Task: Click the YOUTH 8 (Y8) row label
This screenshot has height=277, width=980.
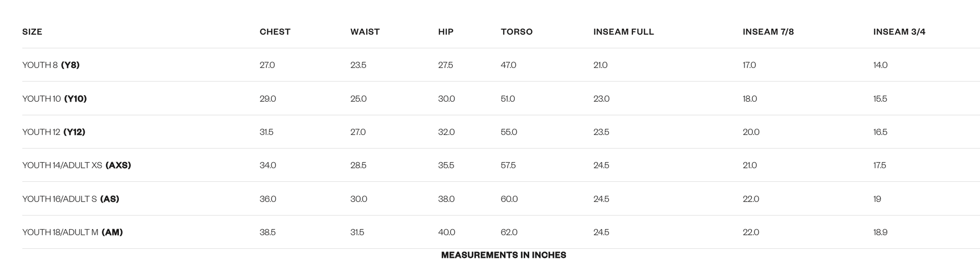Action: [x=51, y=65]
